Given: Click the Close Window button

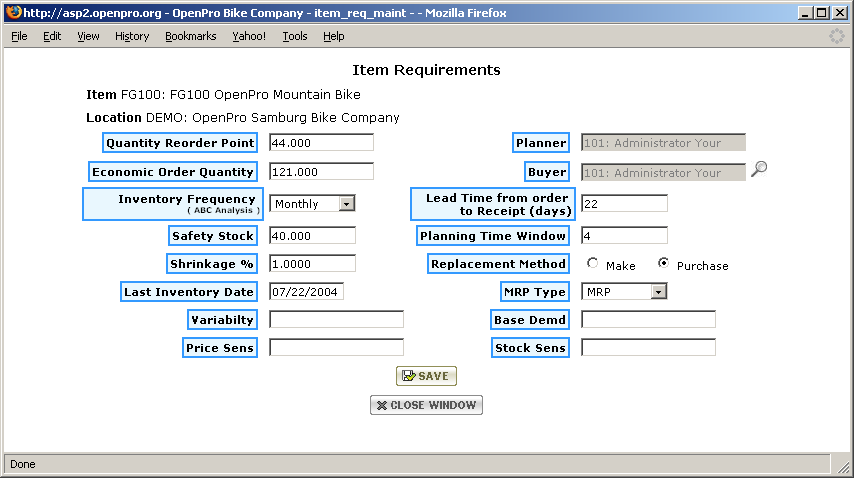Looking at the screenshot, I should point(427,405).
